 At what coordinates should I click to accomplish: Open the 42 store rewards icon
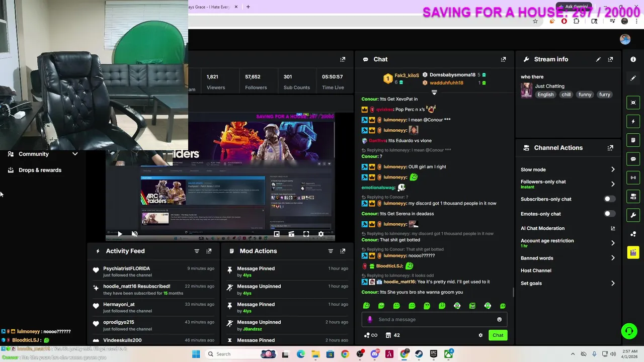392,335
